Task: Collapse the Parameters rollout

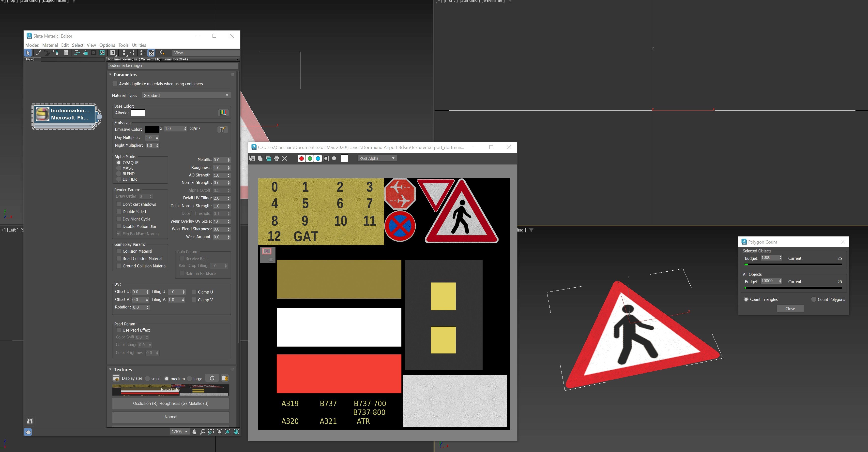Action: point(110,74)
